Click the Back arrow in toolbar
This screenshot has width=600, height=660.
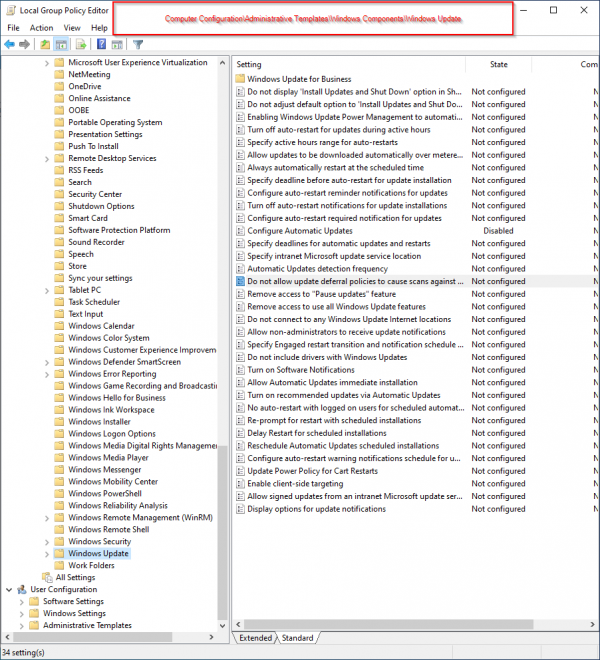(x=11, y=44)
